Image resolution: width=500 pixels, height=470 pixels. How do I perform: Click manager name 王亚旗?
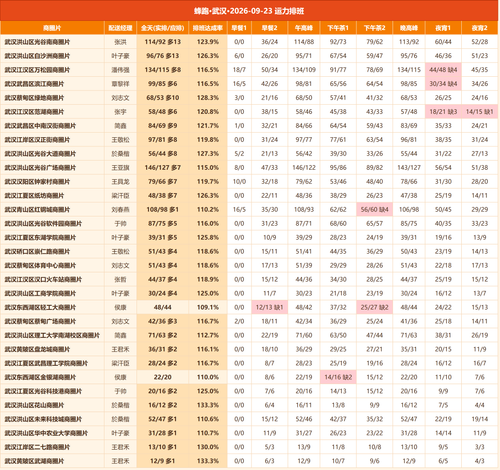pos(120,168)
